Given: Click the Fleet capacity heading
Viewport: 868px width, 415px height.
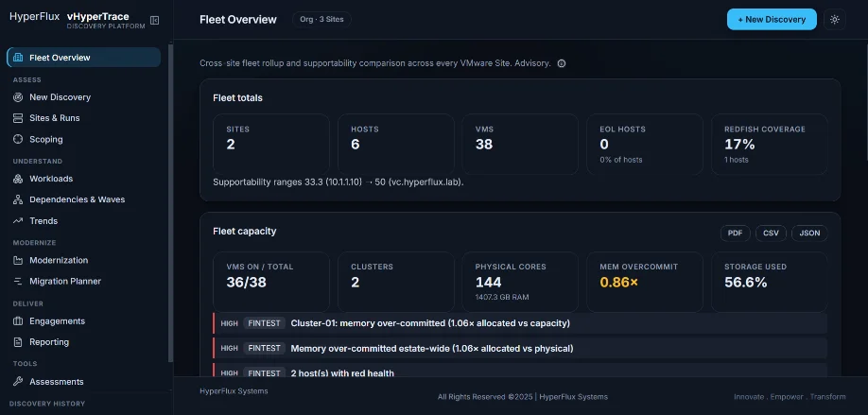Looking at the screenshot, I should (x=244, y=232).
